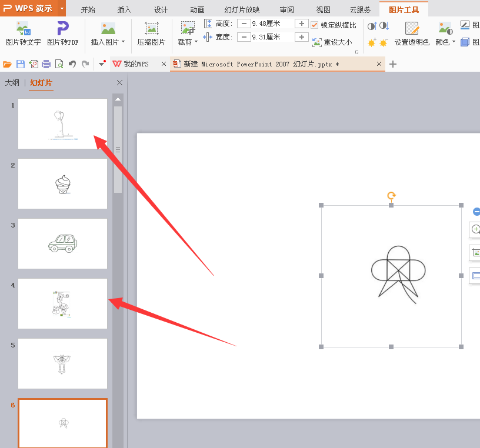The height and width of the screenshot is (448, 480).
Task: Click the save icon in quick toolbar
Action: click(21, 64)
